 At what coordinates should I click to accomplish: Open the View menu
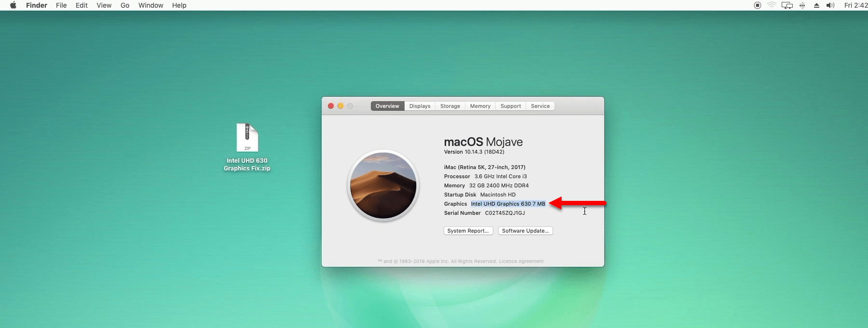pos(104,5)
